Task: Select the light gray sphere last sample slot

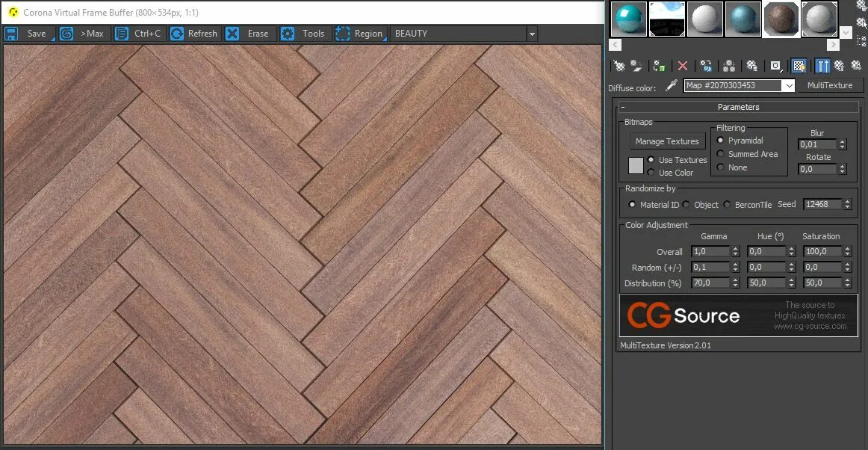Action: click(819, 19)
